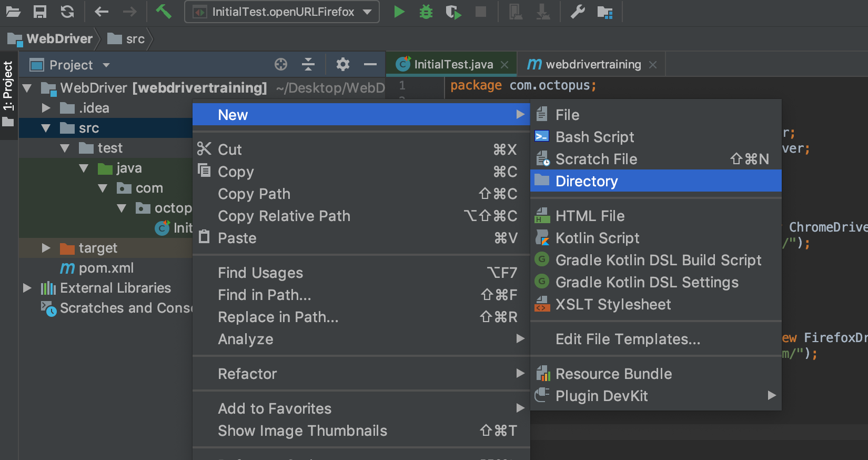The image size is (868, 460).
Task: Build project with the hammer icon
Action: pos(164,12)
